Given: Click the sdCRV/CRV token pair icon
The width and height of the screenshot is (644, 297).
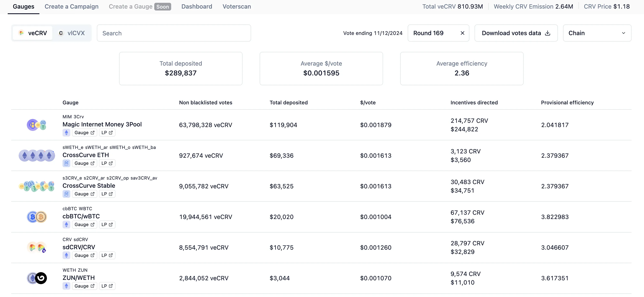Looking at the screenshot, I should [37, 247].
